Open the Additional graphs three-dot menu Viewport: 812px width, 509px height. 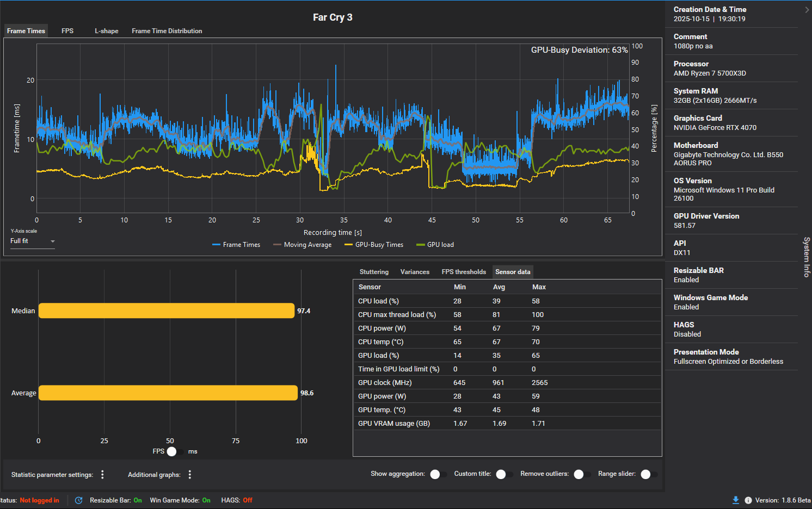point(190,475)
